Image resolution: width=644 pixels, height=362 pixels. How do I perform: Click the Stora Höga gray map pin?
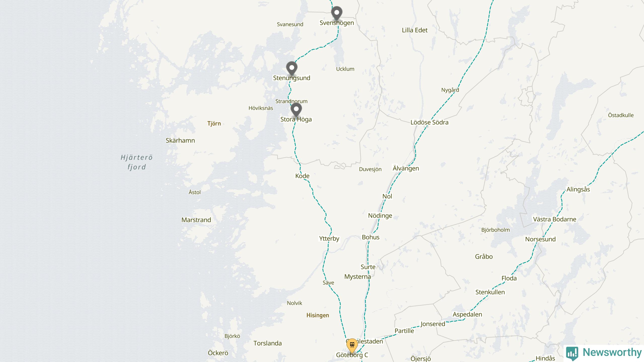coord(296,110)
